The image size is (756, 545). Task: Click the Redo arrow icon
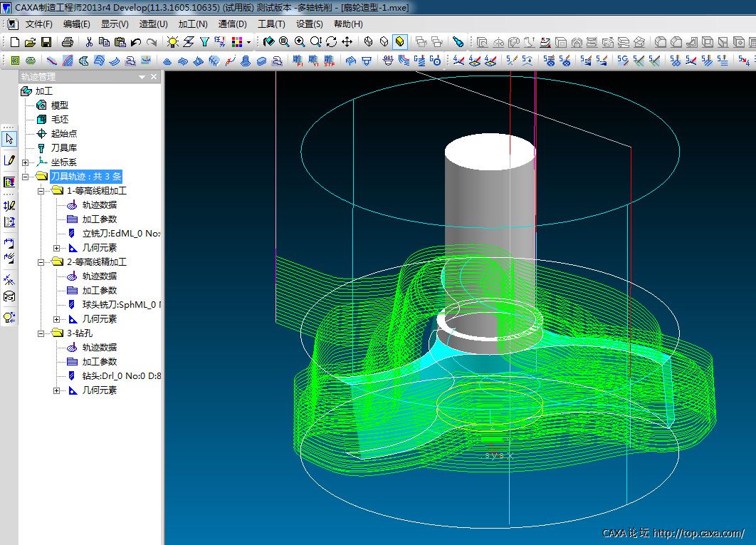pyautogui.click(x=152, y=42)
